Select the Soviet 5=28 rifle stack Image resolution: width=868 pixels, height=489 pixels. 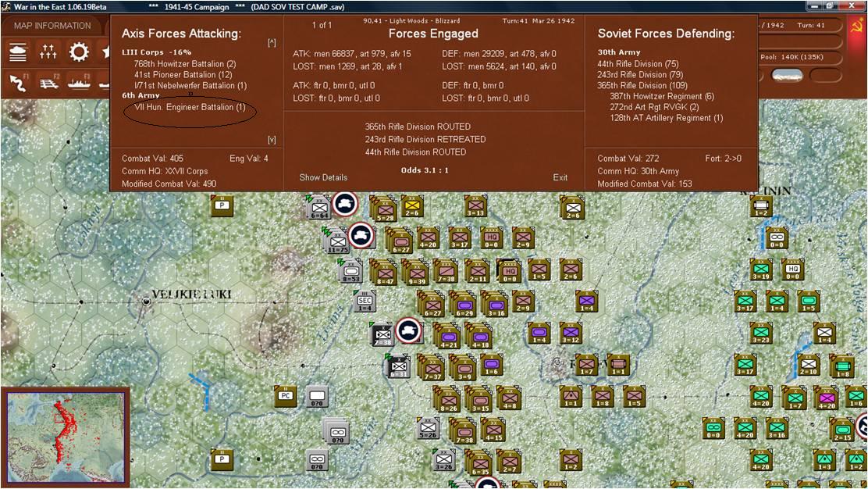pos(385,211)
